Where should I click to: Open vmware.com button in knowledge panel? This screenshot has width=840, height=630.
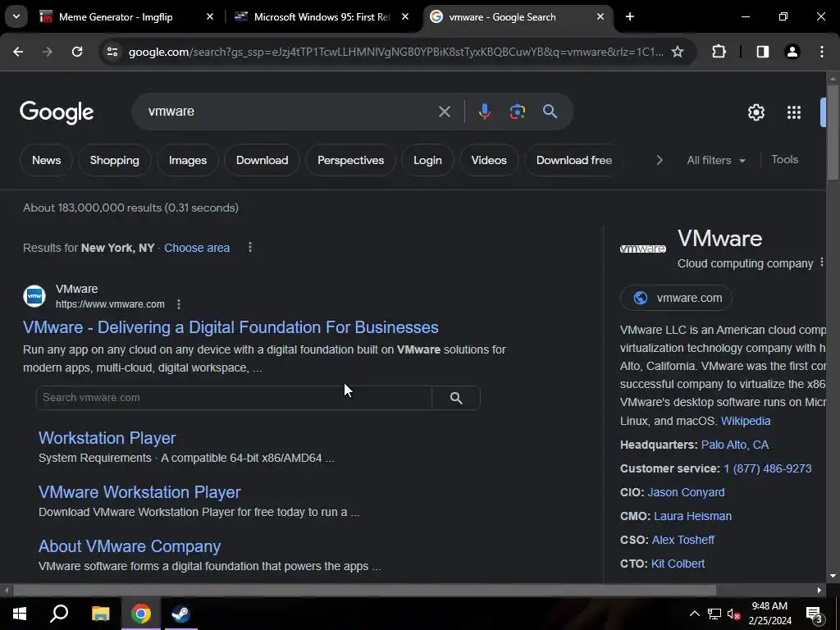pyautogui.click(x=676, y=298)
